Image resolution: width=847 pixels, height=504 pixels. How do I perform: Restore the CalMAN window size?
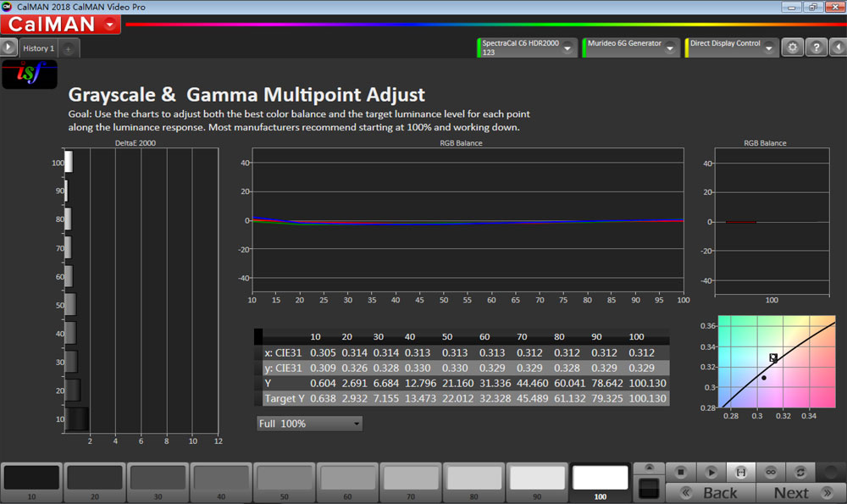click(x=813, y=7)
